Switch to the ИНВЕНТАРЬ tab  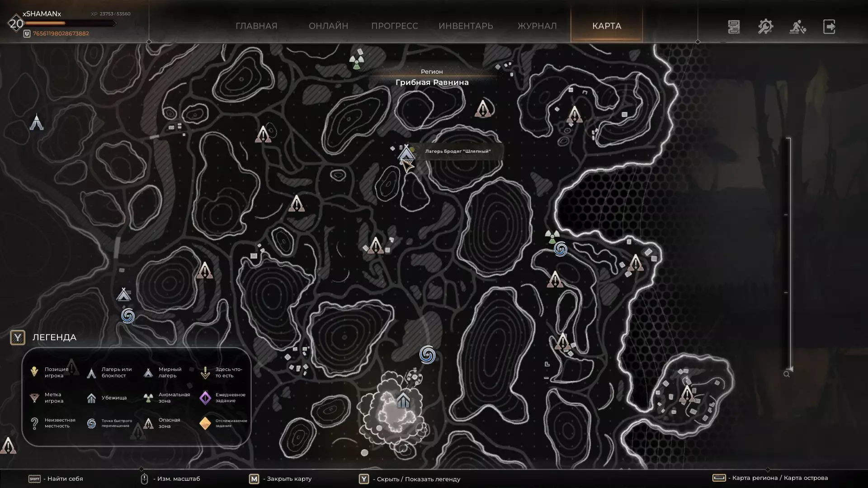(466, 26)
